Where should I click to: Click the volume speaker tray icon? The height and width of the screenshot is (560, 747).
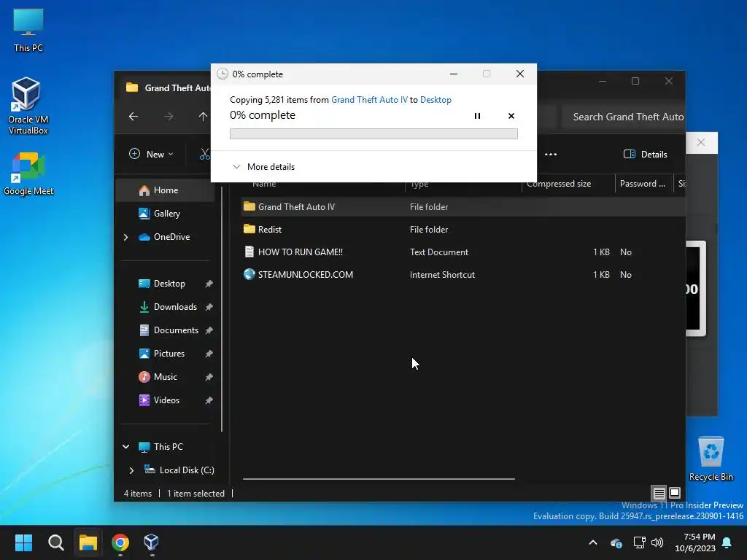[657, 542]
